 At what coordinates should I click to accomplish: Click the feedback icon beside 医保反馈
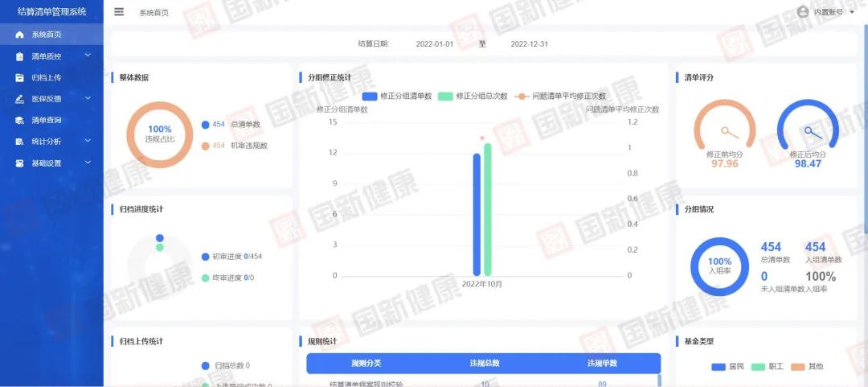[19, 99]
